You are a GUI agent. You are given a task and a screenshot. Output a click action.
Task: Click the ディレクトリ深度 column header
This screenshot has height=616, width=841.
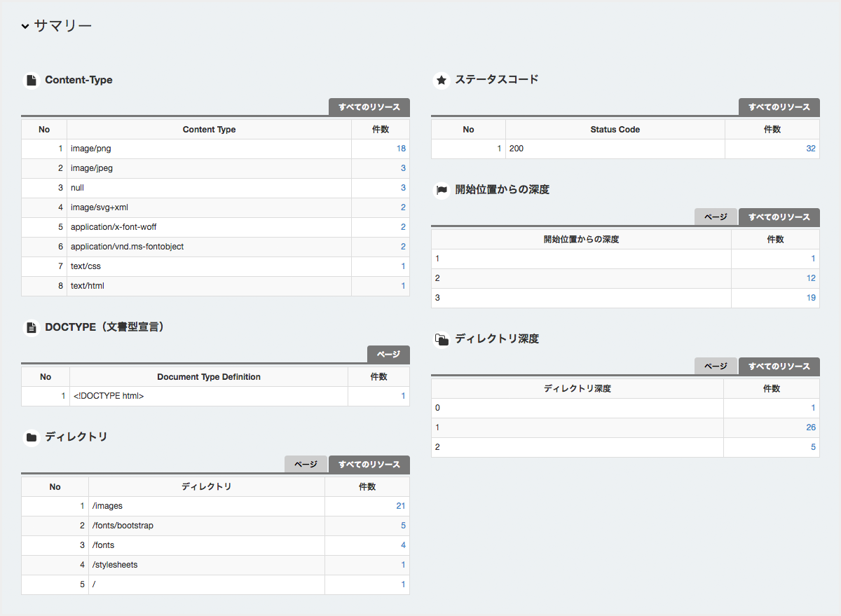point(577,389)
